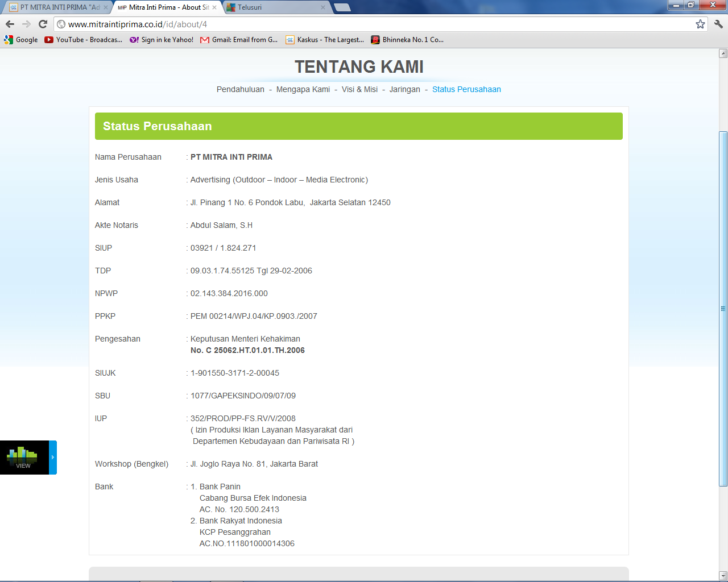Click the VIEW equalizer widget icon
Screen dimensions: 728x582
coord(23,457)
